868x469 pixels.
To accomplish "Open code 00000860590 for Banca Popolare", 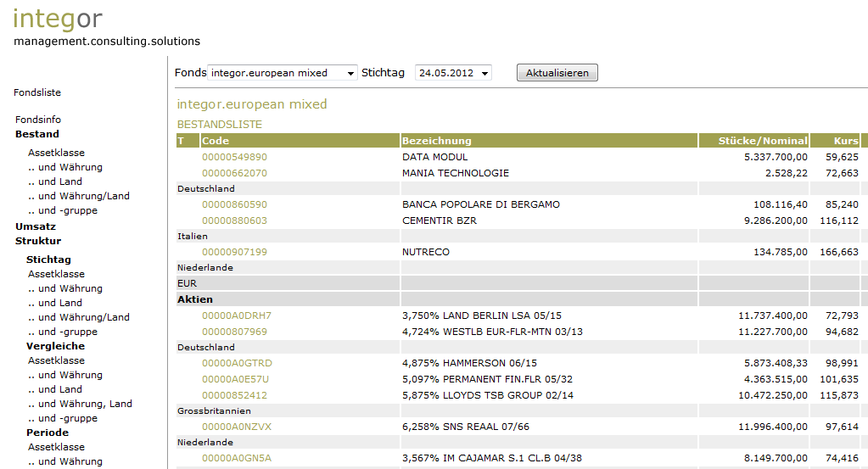I will click(234, 204).
